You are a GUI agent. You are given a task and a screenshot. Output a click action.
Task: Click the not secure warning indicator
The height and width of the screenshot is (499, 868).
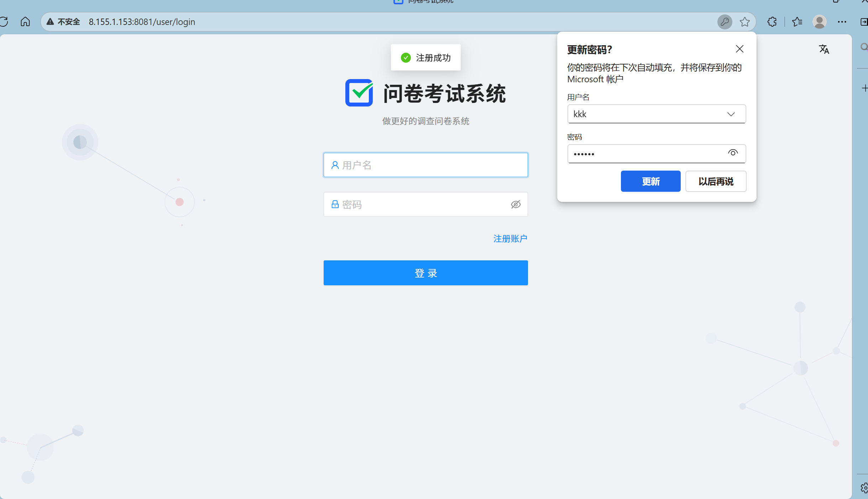63,22
